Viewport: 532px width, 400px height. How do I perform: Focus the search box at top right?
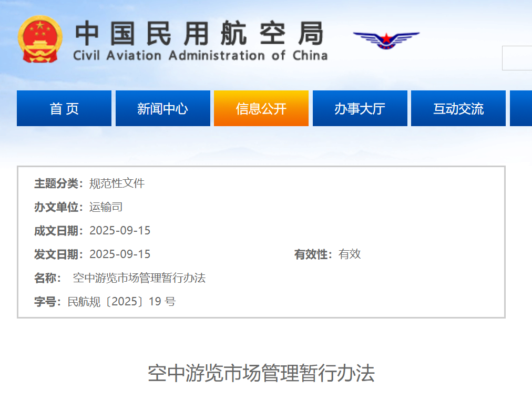[517, 58]
